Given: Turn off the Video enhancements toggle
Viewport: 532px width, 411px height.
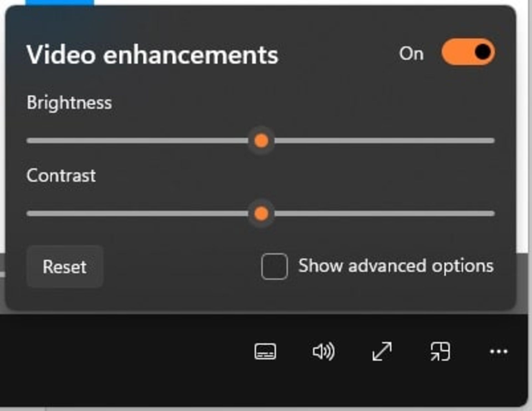Looking at the screenshot, I should [x=468, y=52].
